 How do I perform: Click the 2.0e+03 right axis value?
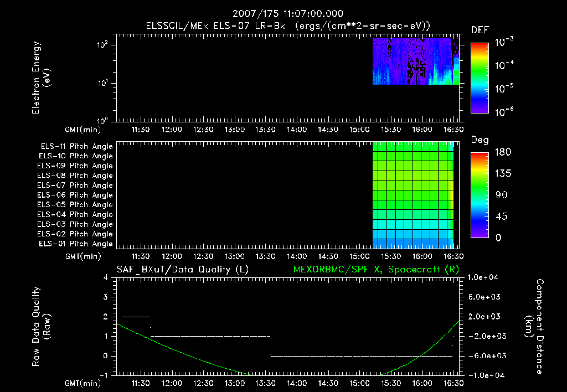[x=484, y=317]
